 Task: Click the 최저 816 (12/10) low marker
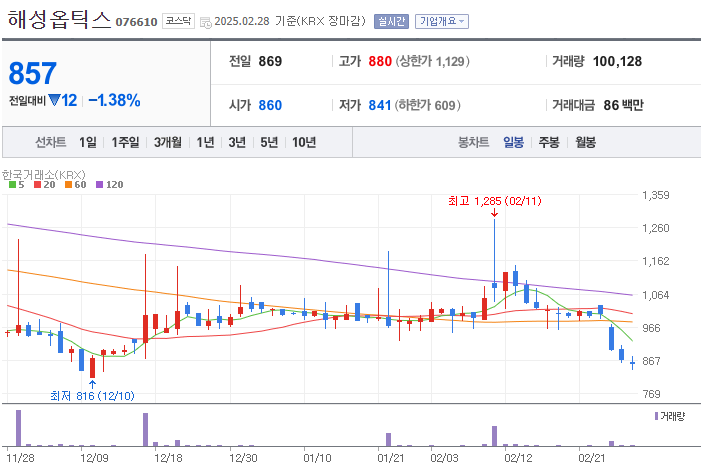pyautogui.click(x=92, y=396)
